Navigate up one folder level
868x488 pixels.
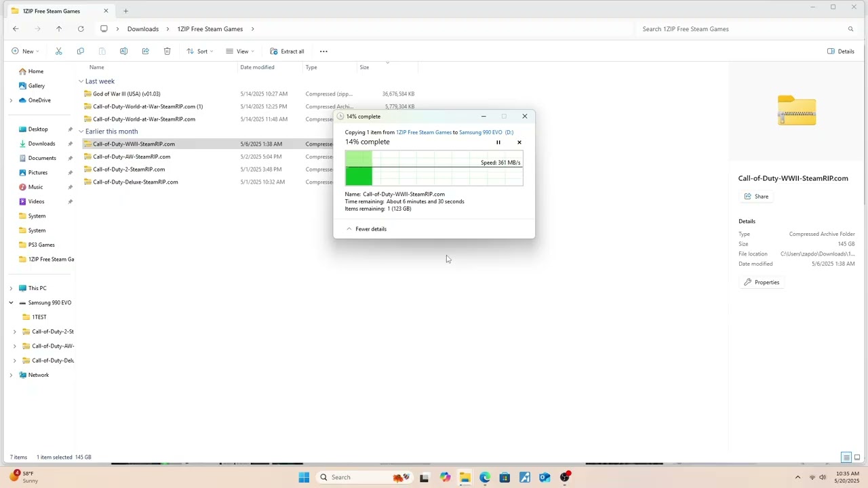(x=59, y=29)
